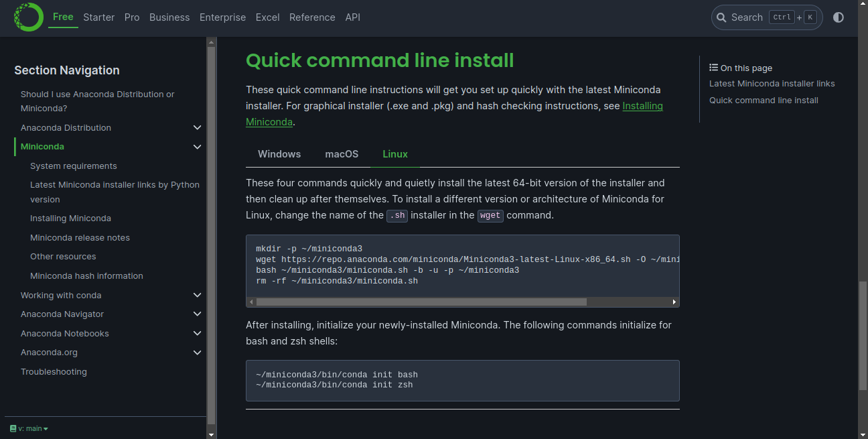Open the Anaconda Distribution sidebar link
The height and width of the screenshot is (439, 868).
click(x=66, y=127)
